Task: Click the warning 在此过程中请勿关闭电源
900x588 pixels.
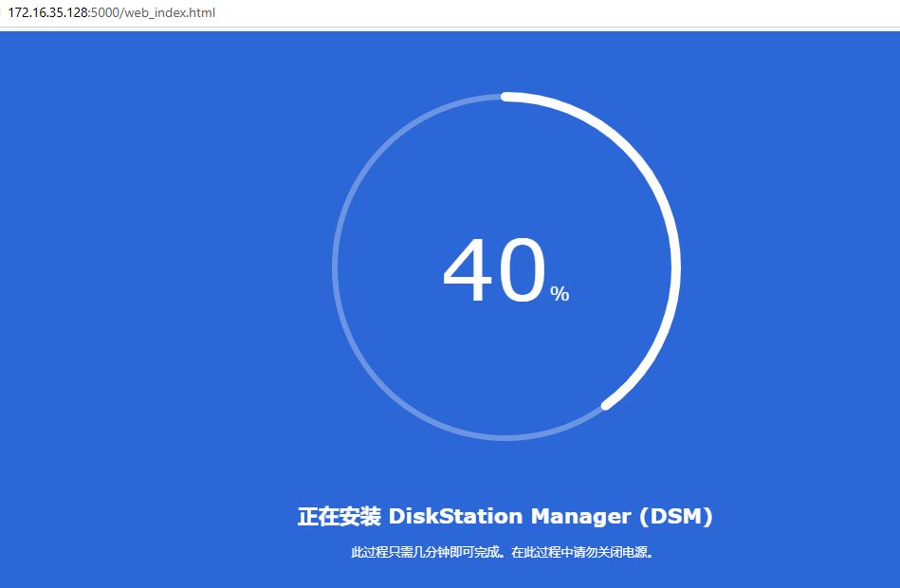Action: click(x=581, y=552)
